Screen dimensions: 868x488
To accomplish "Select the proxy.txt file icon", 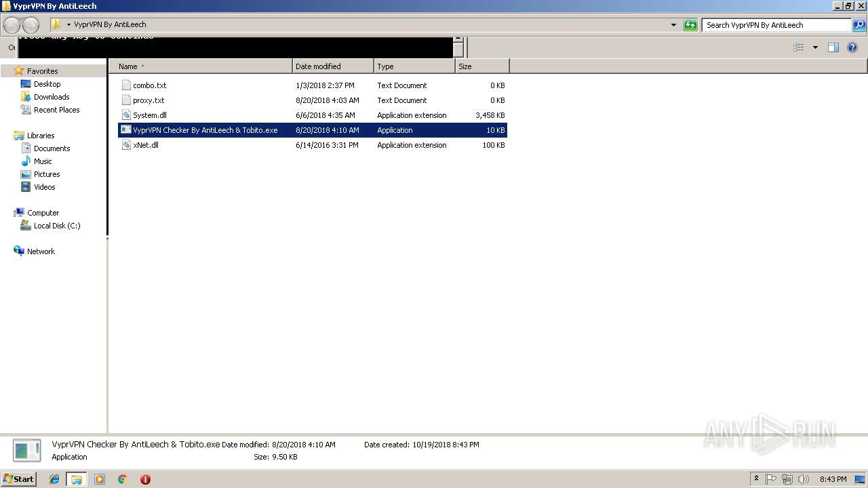I will click(x=125, y=100).
